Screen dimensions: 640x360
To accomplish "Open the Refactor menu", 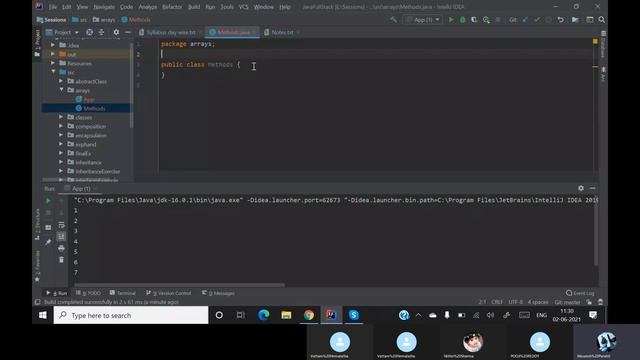I will point(172,7).
